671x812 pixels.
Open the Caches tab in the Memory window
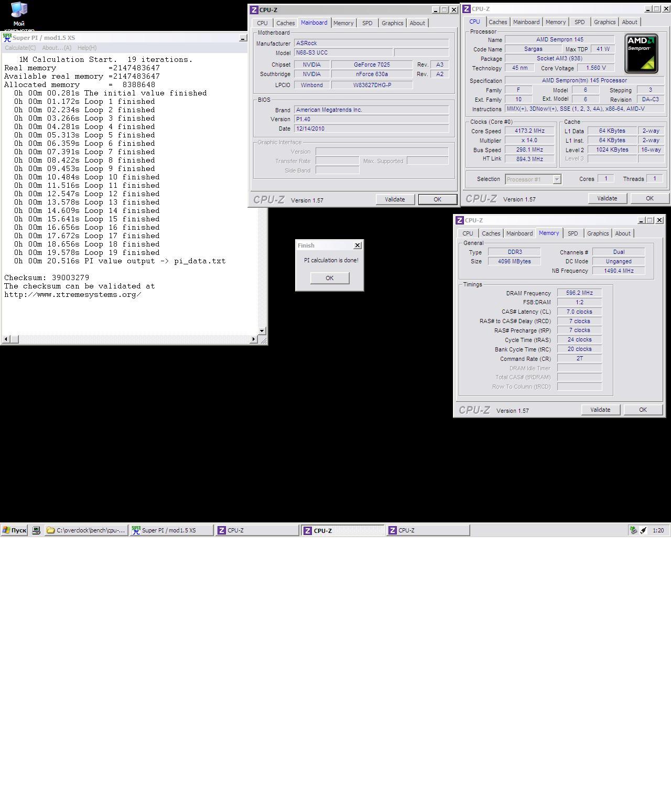click(x=491, y=233)
